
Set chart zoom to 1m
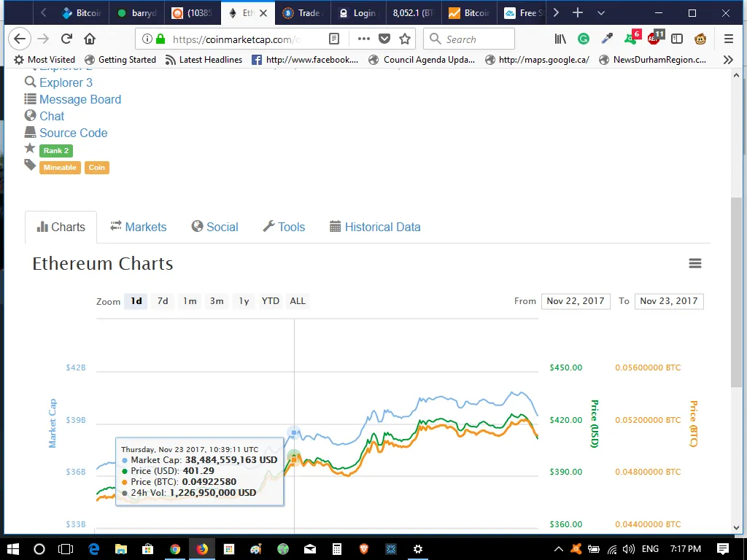pos(190,301)
